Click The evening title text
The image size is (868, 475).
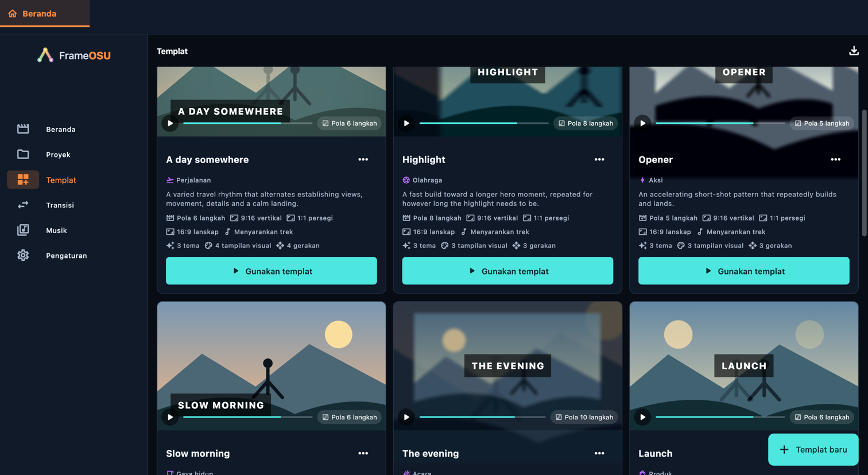pos(431,453)
